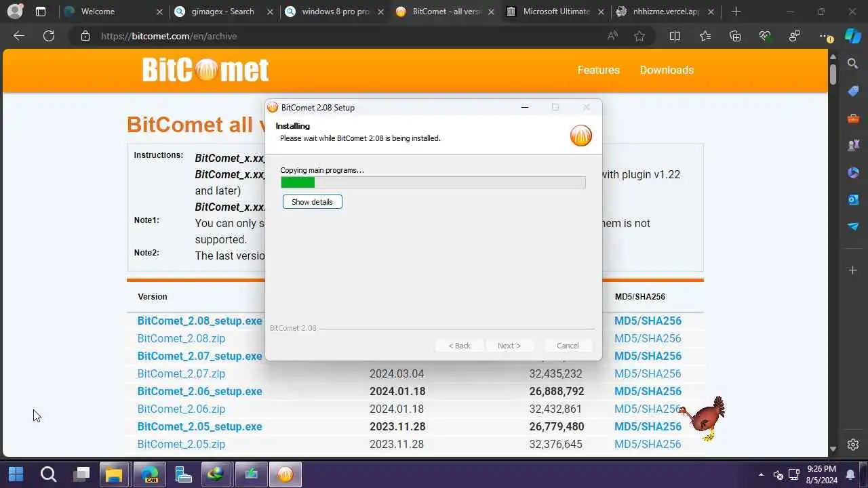Open the Telegram/Drop paper plane sidebar icon
Screen dimensions: 868x488
[853, 226]
